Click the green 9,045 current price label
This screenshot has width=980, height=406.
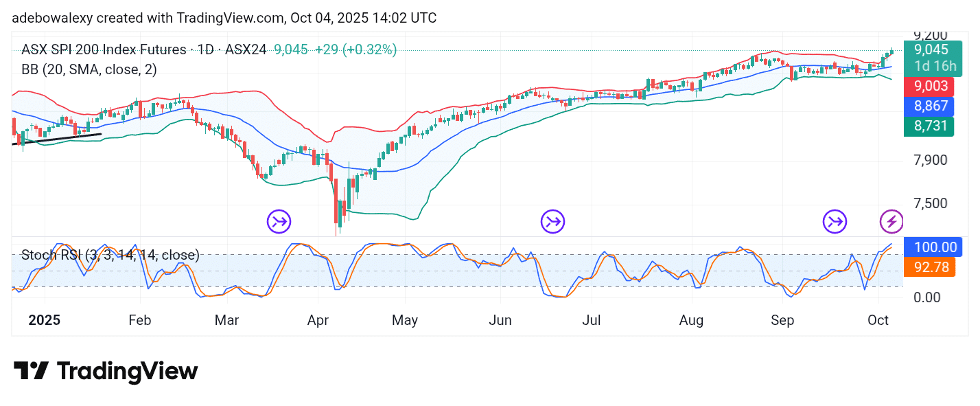coord(928,49)
